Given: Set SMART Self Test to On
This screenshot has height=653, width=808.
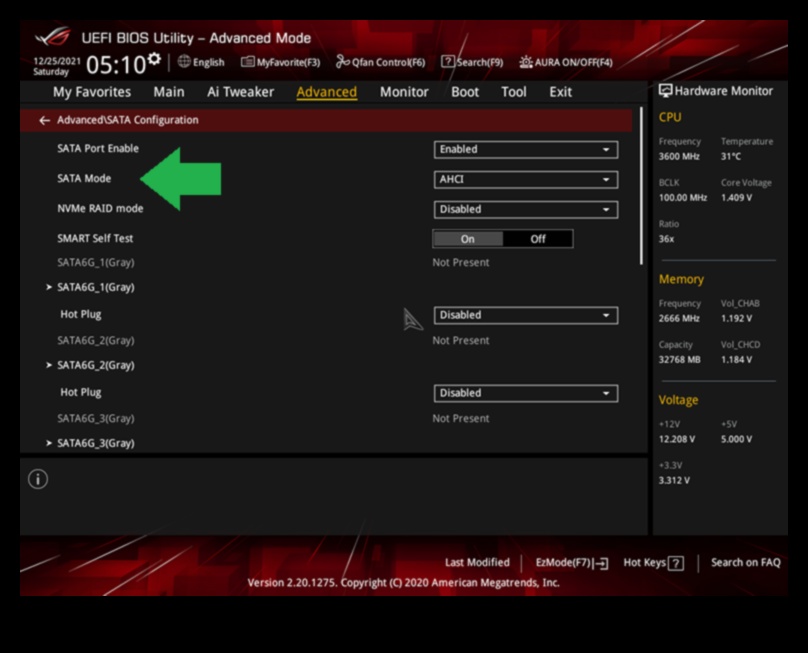Looking at the screenshot, I should (x=467, y=239).
